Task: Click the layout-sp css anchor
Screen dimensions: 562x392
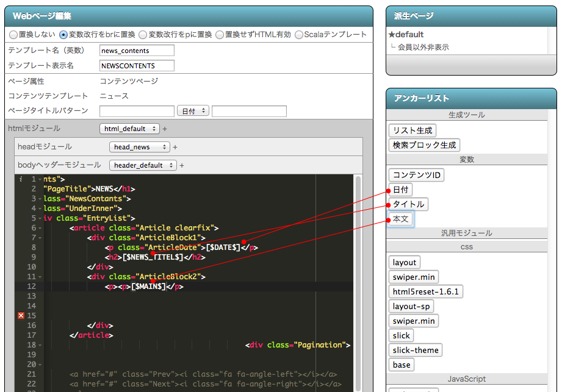Action: [411, 307]
